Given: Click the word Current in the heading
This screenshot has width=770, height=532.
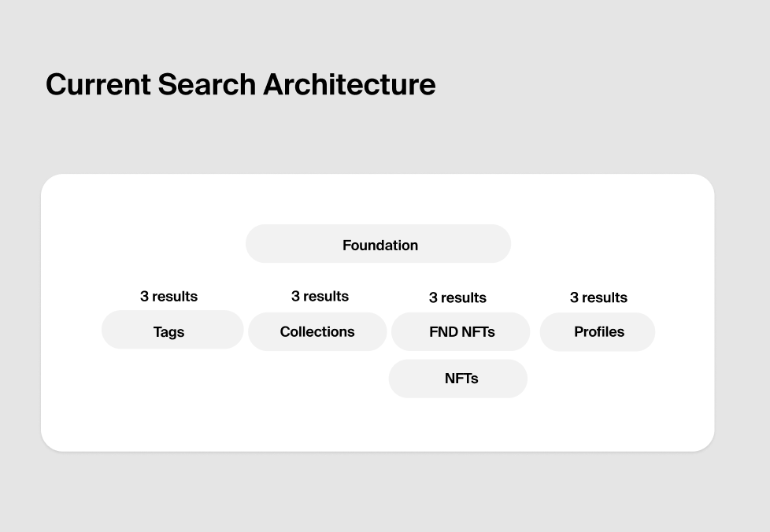Looking at the screenshot, I should coord(98,84).
